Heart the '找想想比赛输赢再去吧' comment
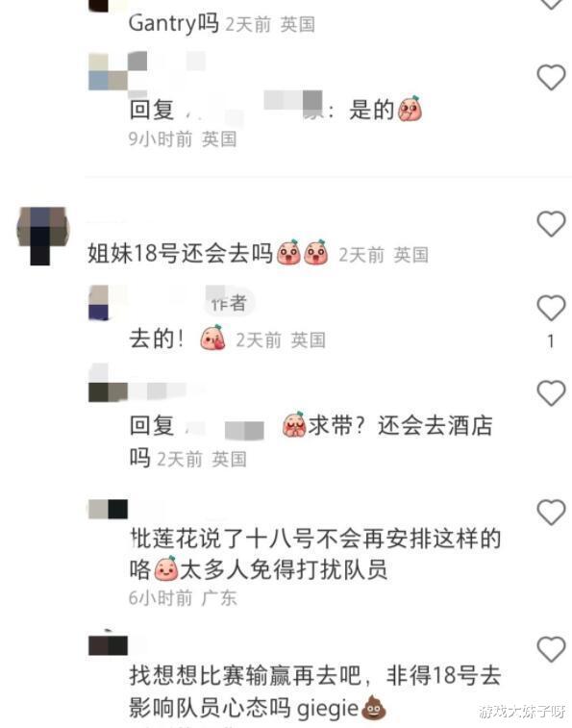The width and height of the screenshot is (572, 728). coord(551,649)
